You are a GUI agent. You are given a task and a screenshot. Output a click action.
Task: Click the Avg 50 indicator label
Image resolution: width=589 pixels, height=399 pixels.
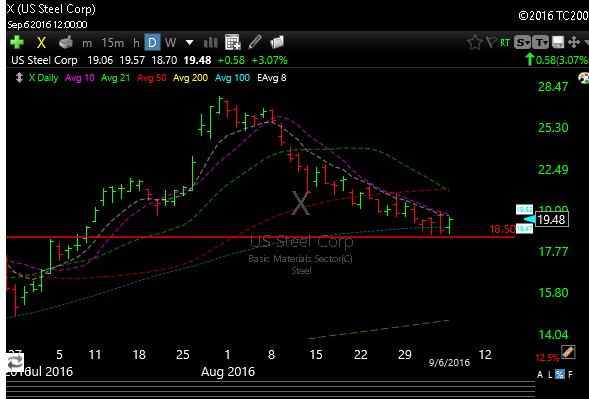(151, 78)
